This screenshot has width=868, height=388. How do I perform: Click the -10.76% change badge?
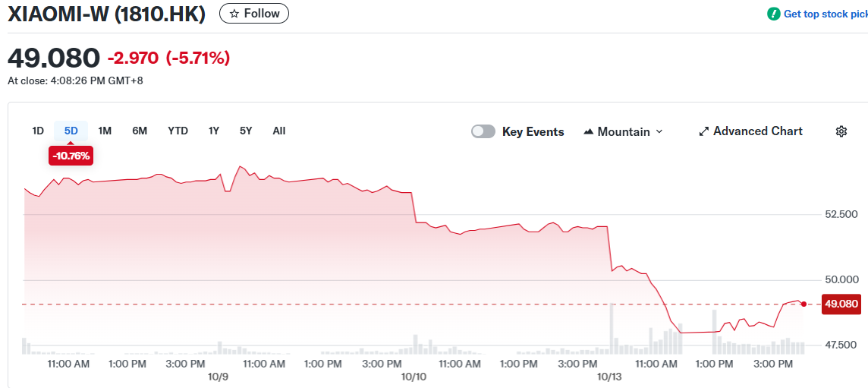pos(71,156)
